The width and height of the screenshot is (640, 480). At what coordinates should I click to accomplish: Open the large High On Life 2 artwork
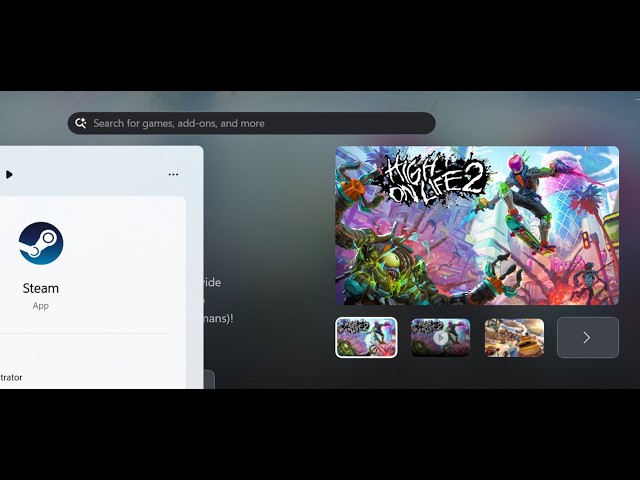click(x=477, y=225)
